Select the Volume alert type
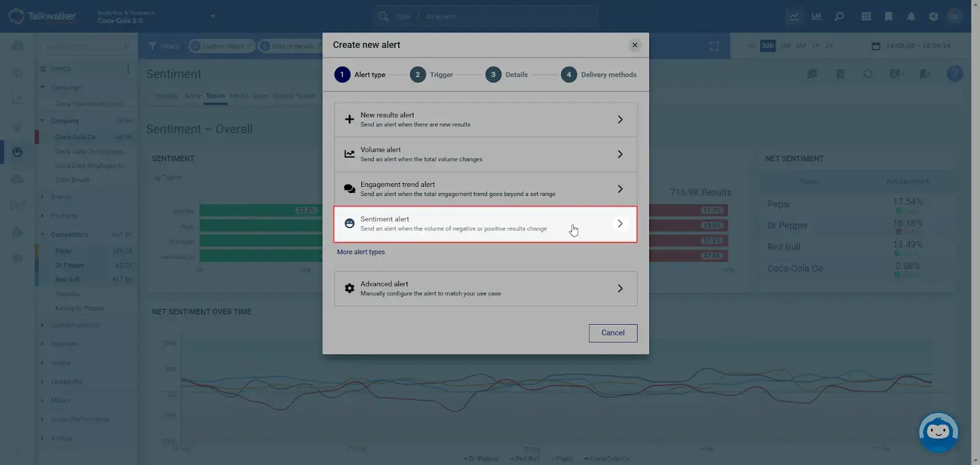980x465 pixels. click(486, 154)
